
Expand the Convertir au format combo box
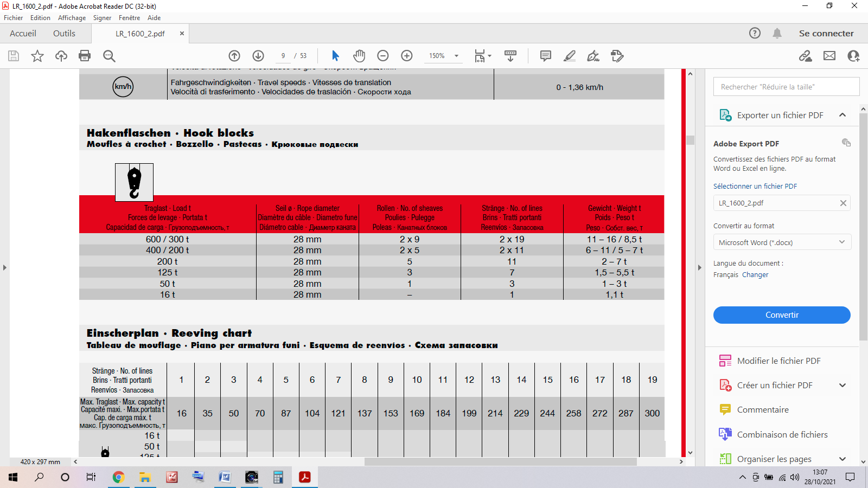842,242
